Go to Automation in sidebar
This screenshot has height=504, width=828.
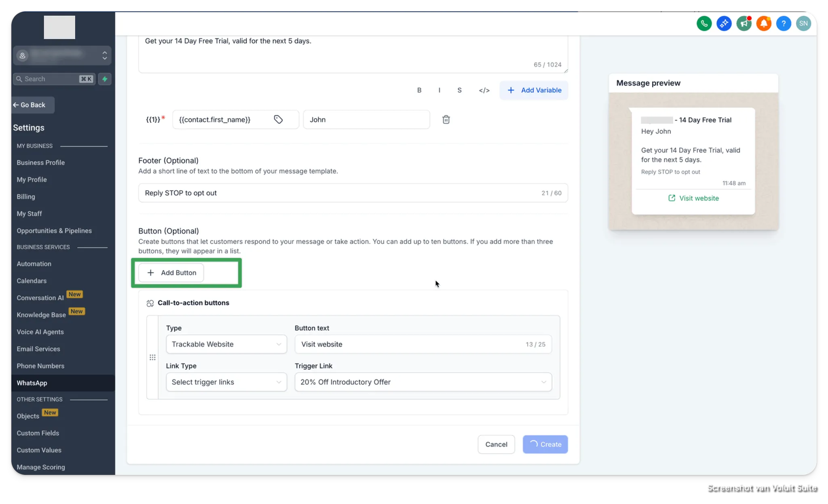click(34, 264)
